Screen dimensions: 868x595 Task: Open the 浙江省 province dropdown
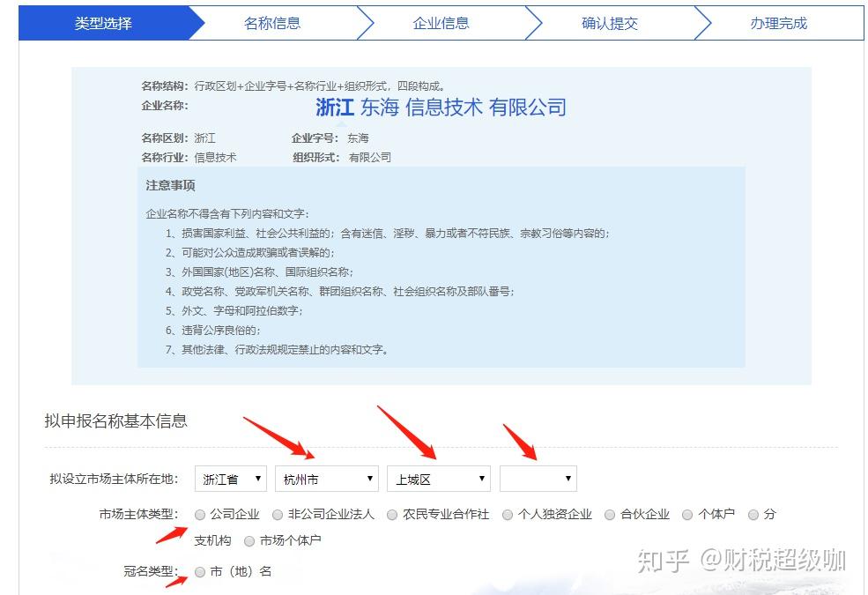point(230,479)
